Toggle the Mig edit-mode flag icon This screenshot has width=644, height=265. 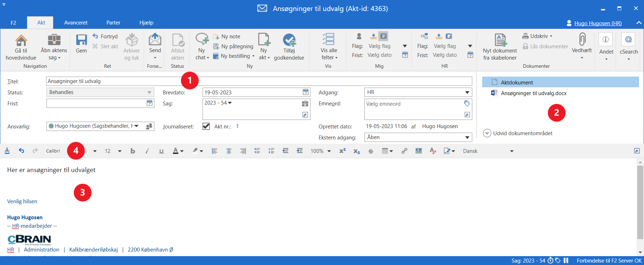[383, 36]
